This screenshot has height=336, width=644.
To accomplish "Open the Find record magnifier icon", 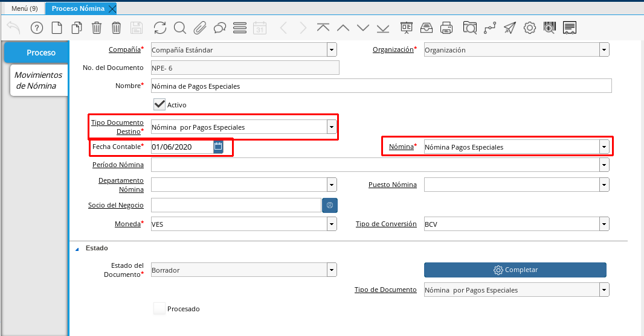I will 179,28.
